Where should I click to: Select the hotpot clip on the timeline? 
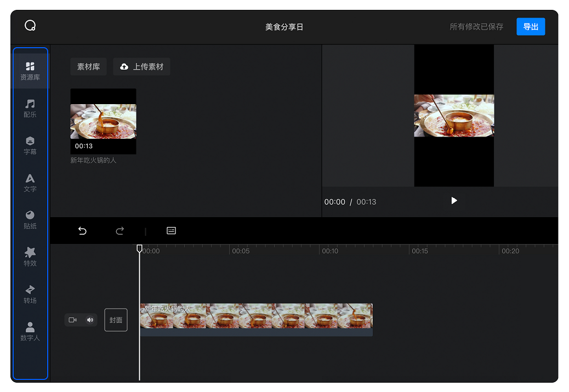pos(256,320)
